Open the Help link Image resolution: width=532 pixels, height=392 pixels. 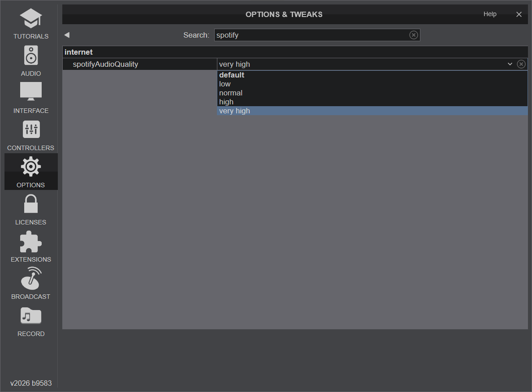coord(490,14)
